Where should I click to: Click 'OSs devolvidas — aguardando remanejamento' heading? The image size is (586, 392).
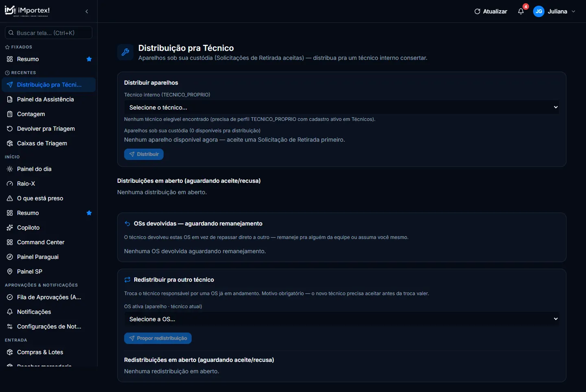coord(198,223)
